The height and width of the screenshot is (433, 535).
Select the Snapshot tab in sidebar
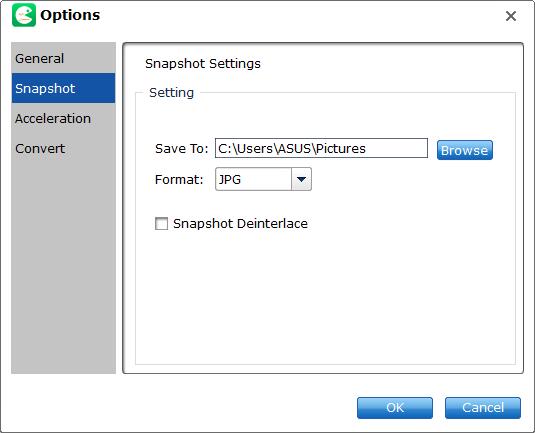point(63,88)
